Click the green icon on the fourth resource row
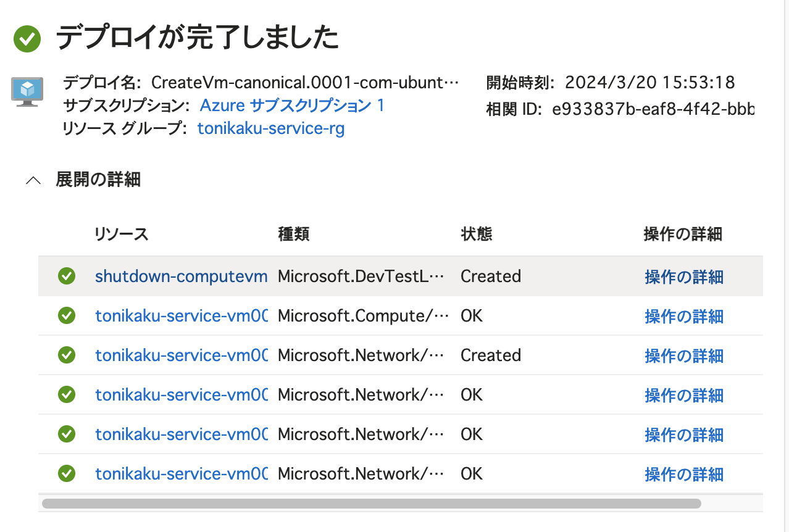Screen dimensions: 789x532 (67, 394)
